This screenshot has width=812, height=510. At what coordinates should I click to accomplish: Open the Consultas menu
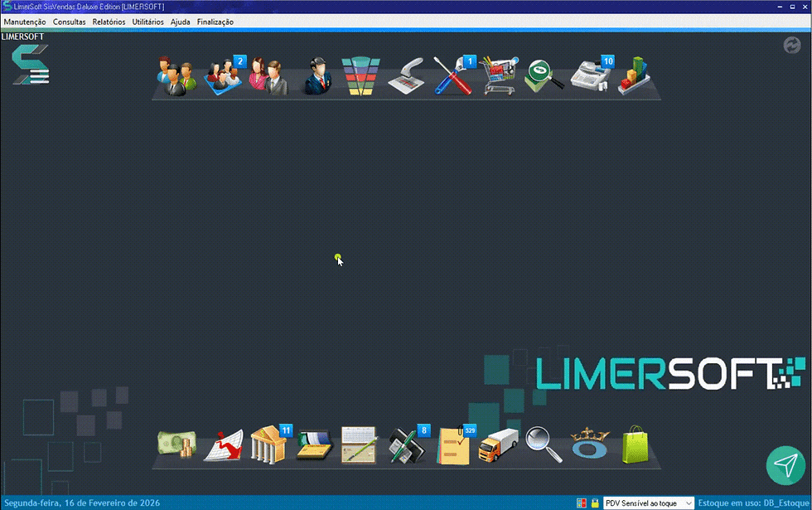point(70,22)
